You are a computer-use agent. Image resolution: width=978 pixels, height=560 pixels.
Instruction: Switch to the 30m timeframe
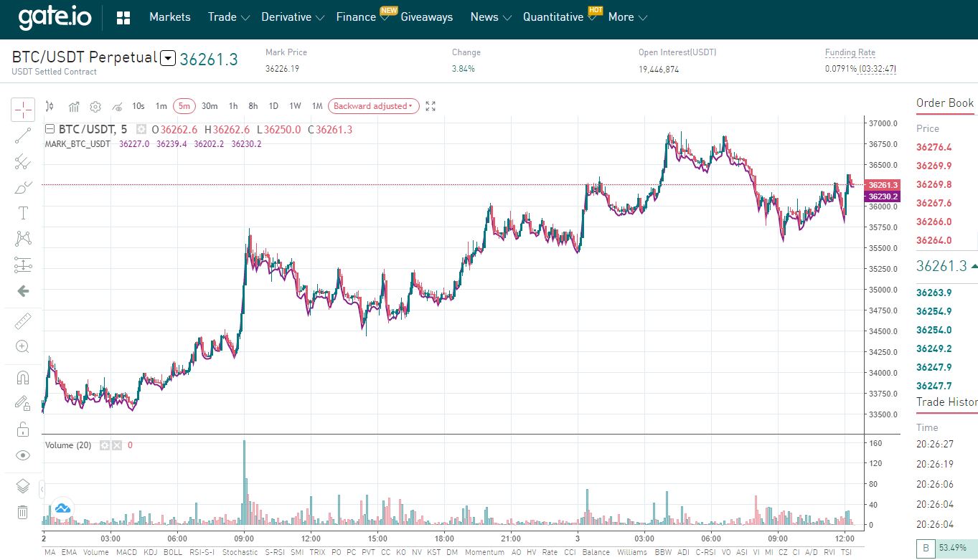pos(210,106)
